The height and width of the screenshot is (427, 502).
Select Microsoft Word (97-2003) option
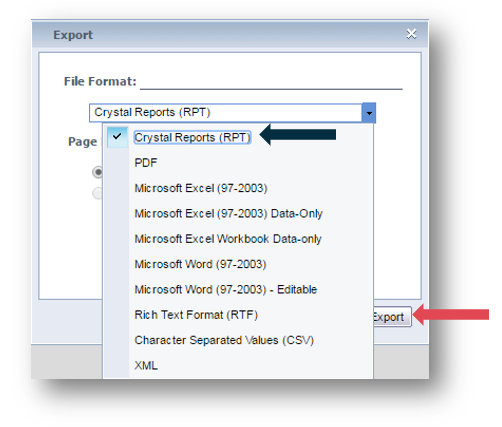click(200, 264)
